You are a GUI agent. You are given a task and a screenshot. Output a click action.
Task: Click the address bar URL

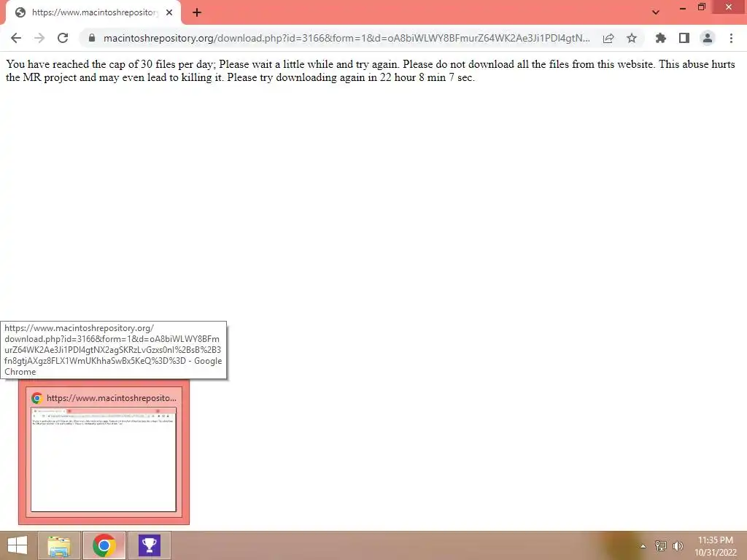point(347,38)
